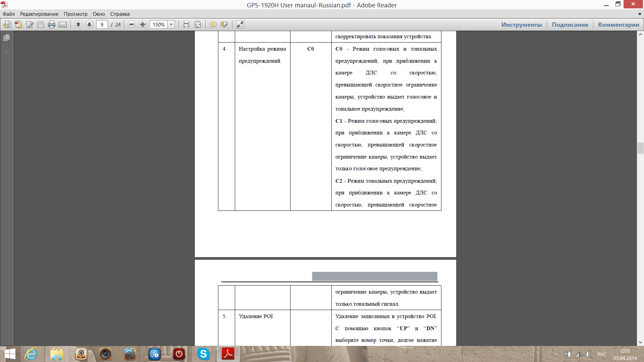Viewport: 644px width, 362px height.
Task: Show page thumbnails panel icon
Action: 7,38
